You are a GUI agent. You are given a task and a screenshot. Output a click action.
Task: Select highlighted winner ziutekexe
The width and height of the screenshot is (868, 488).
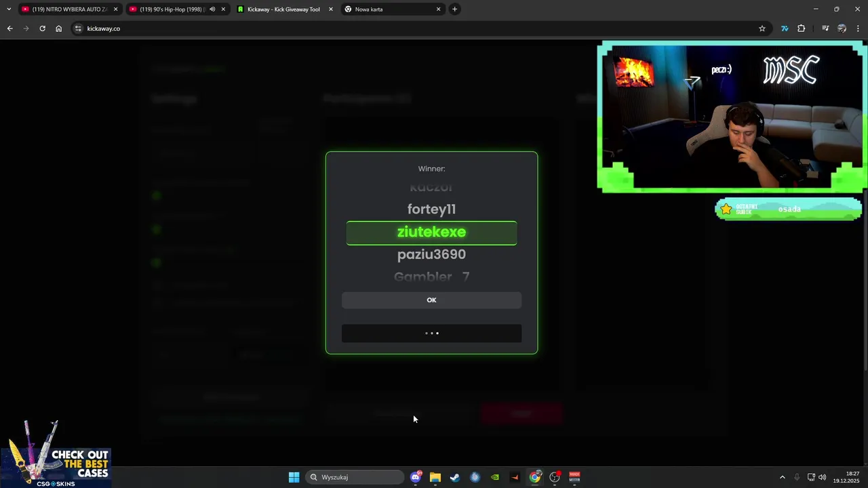pyautogui.click(x=431, y=232)
